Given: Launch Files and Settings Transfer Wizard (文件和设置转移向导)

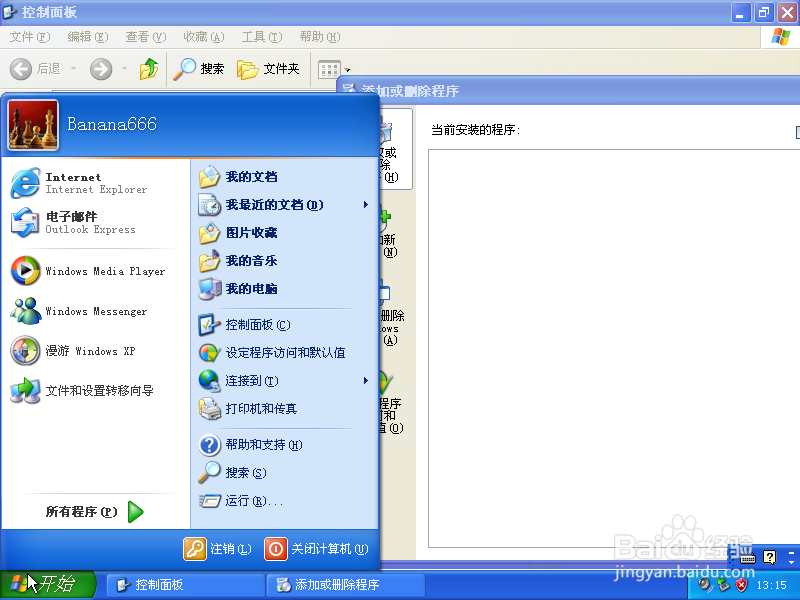Looking at the screenshot, I should coord(96,390).
